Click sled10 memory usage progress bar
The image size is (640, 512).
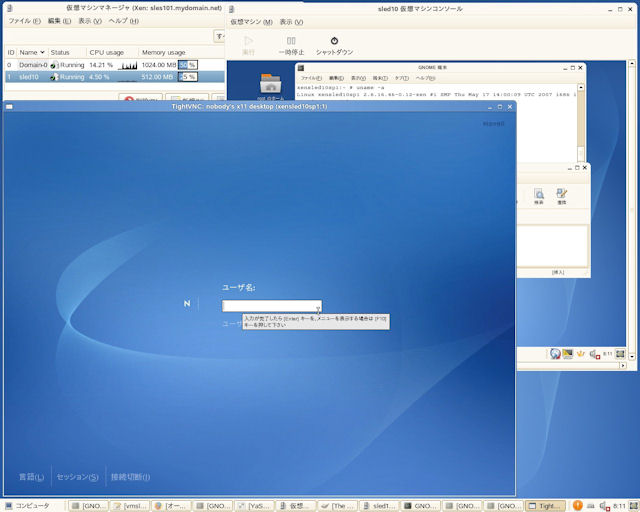coord(188,77)
